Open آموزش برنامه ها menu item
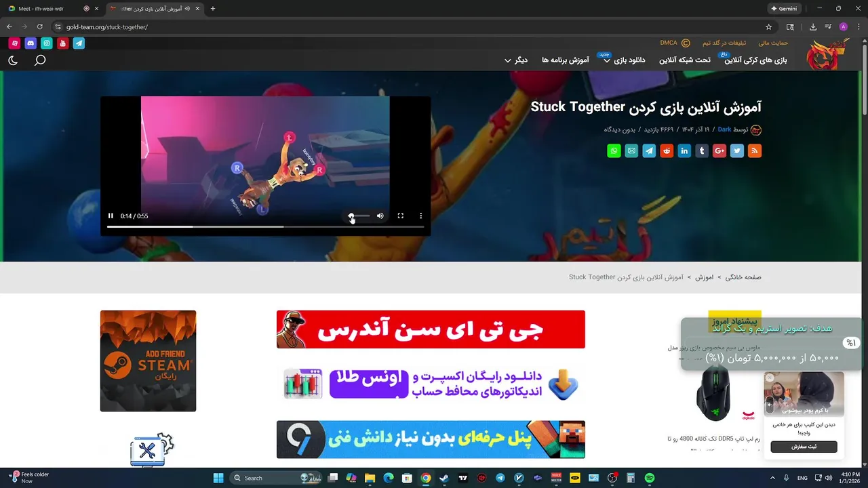Image resolution: width=868 pixels, height=488 pixels. coord(566,60)
